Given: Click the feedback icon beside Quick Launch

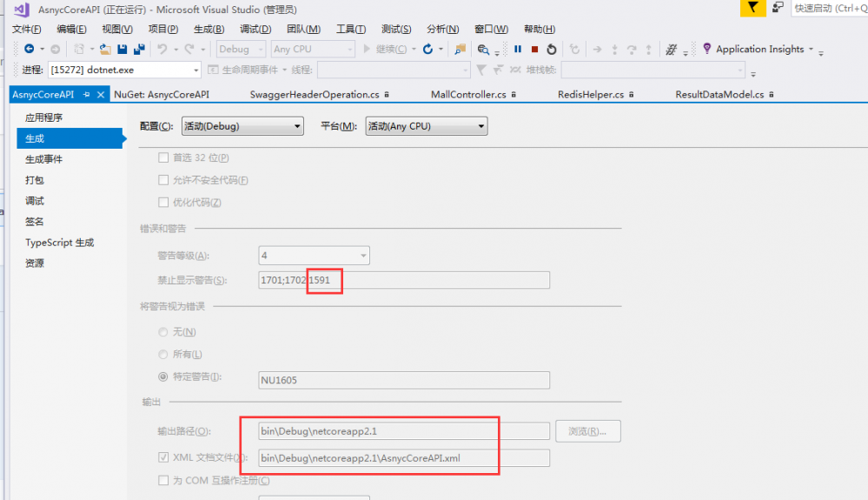Looking at the screenshot, I should click(x=778, y=8).
